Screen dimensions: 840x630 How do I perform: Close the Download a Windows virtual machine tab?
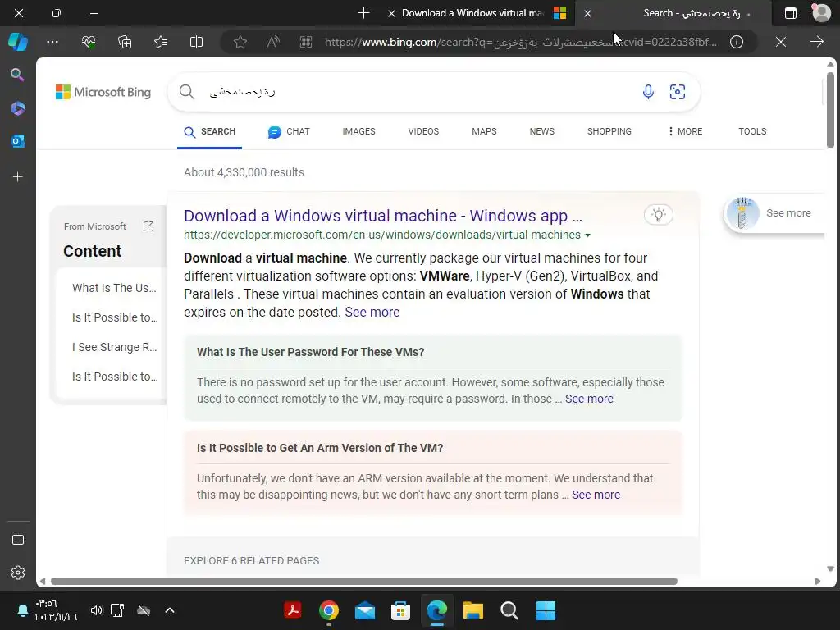[x=391, y=13]
